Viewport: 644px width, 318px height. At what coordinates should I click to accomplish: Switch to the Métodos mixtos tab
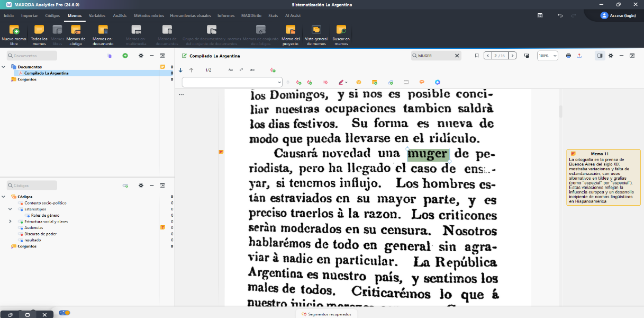click(x=149, y=16)
